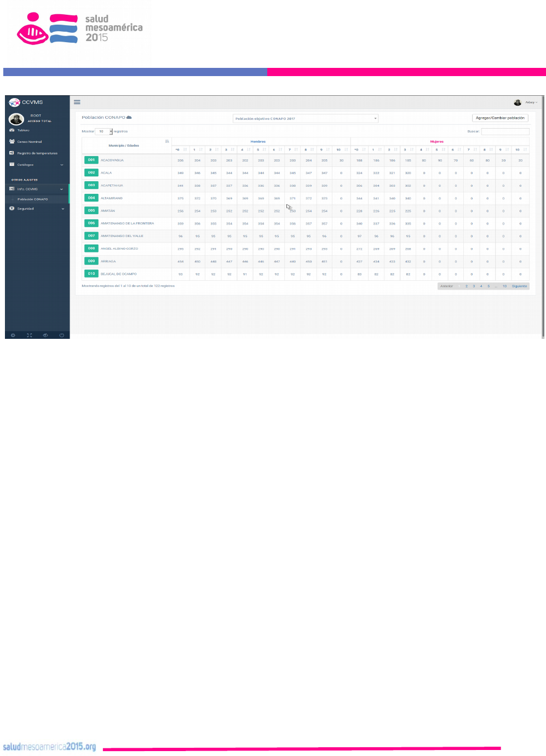Click the ALTAMIRANO municipality name
546x756 pixels.
[x=112, y=198]
